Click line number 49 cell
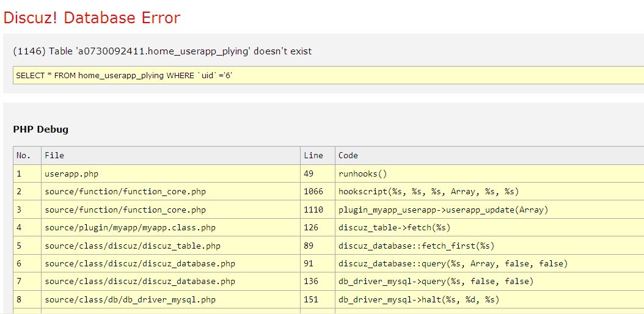Viewport: 644px width, 314px height. coord(318,173)
